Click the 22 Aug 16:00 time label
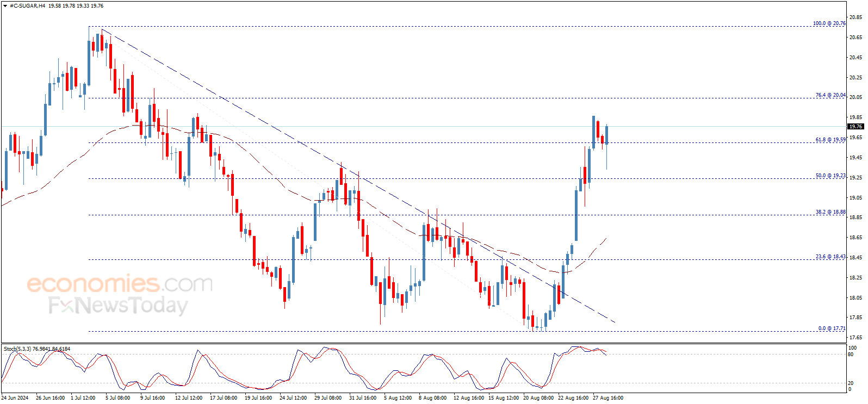This screenshot has width=868, height=404. pos(573,398)
